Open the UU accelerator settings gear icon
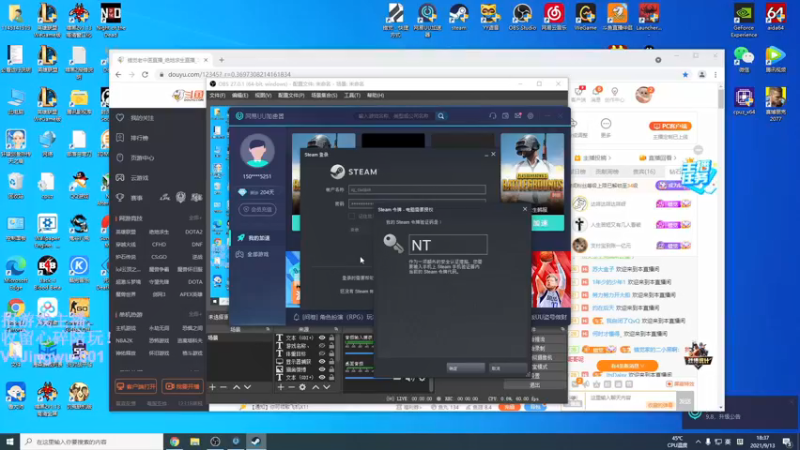Viewport: 800px width, 450px height. coord(531,116)
